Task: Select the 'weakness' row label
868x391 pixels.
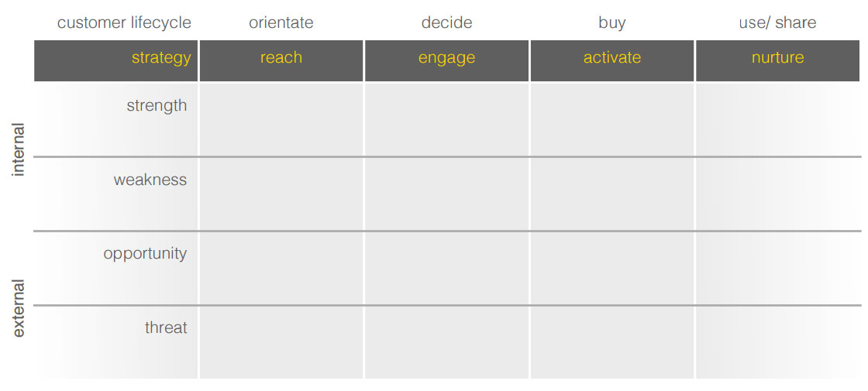Action: point(150,180)
